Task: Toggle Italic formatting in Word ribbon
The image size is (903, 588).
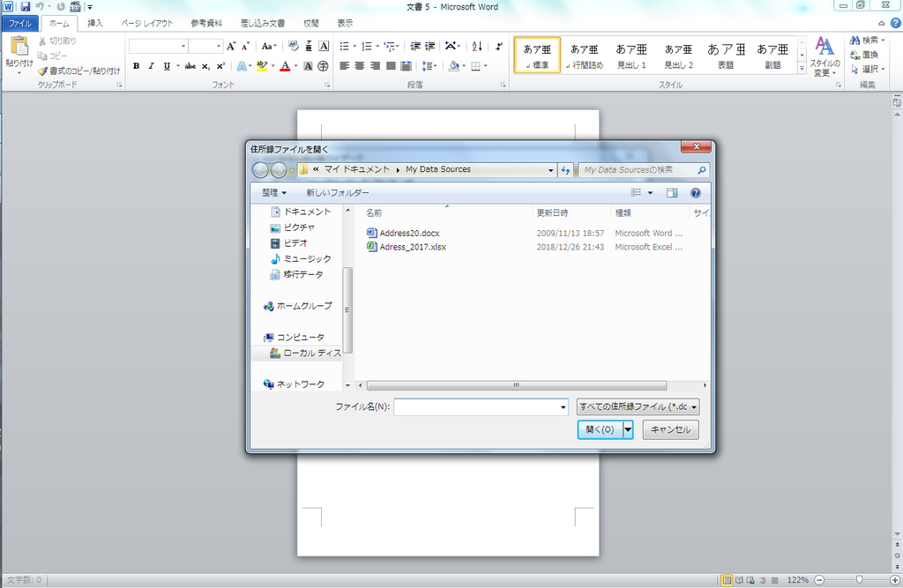Action: (152, 66)
